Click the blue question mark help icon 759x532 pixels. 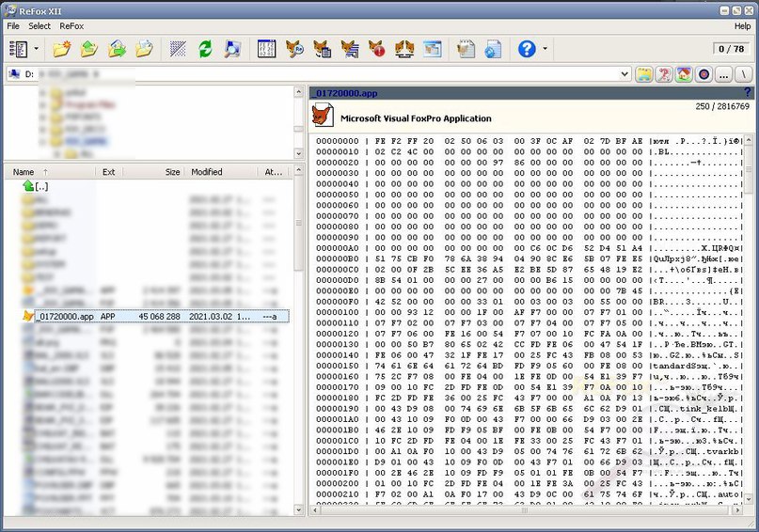527,49
